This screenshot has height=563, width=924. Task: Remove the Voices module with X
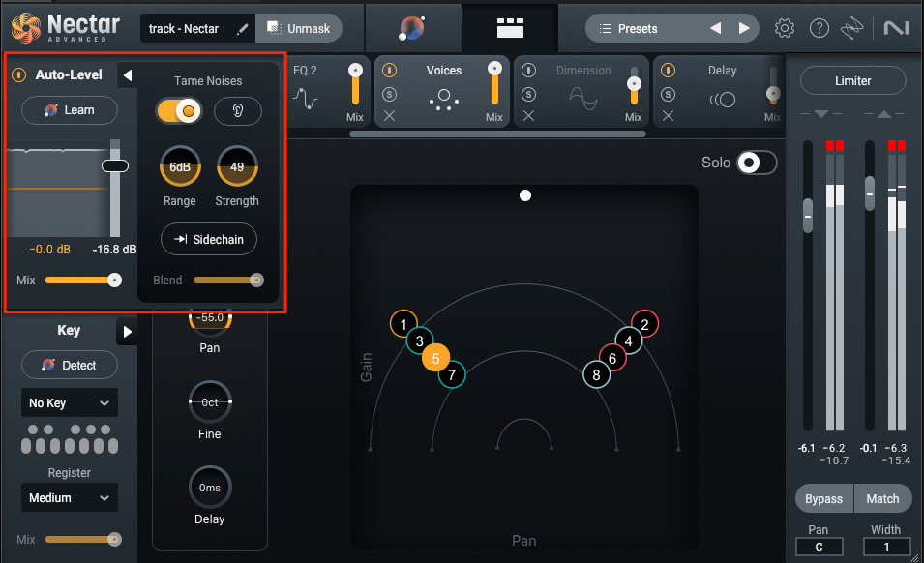click(390, 116)
